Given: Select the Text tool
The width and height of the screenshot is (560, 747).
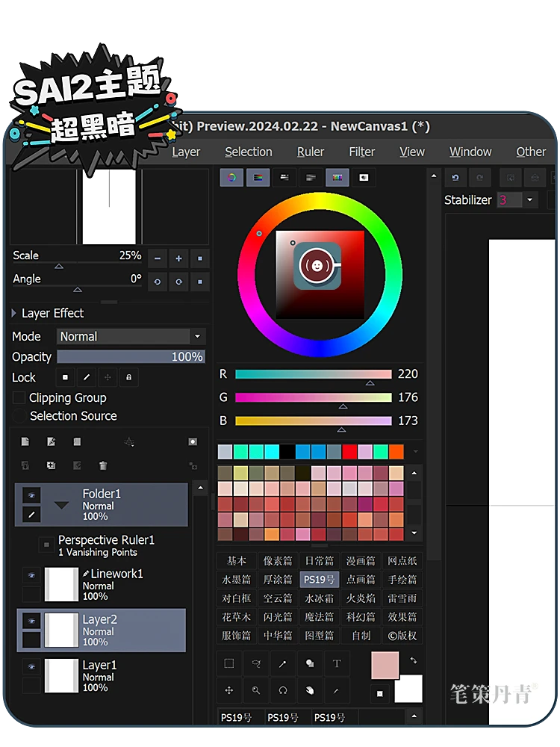Looking at the screenshot, I should (337, 663).
